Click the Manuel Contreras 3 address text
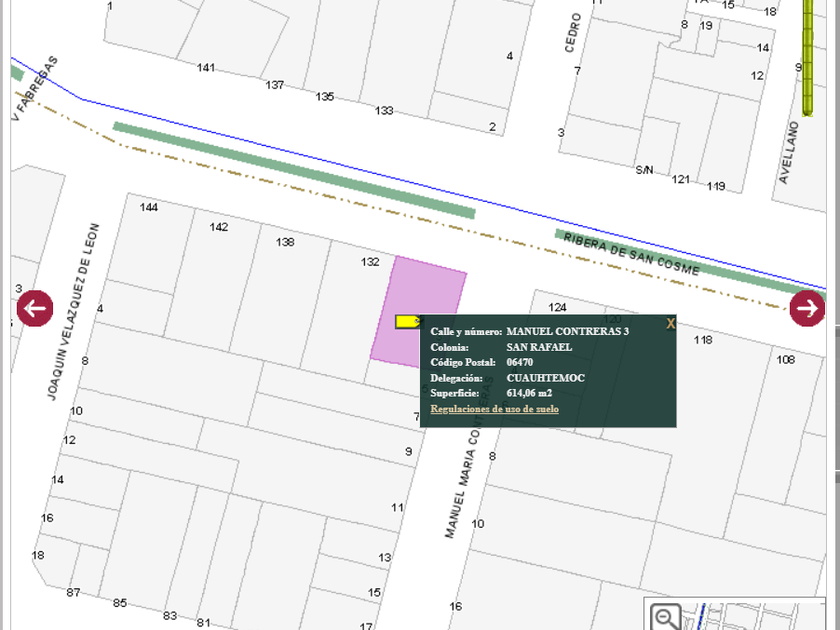This screenshot has width=840, height=630. [567, 331]
